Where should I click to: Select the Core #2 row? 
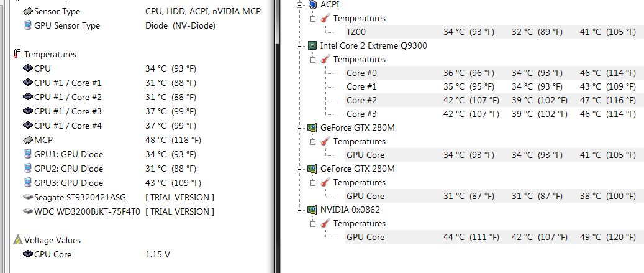tap(494, 100)
